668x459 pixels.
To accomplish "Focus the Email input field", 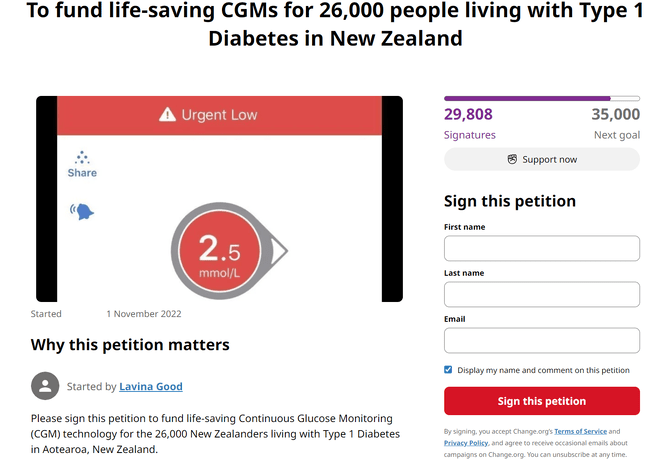I will tap(541, 340).
